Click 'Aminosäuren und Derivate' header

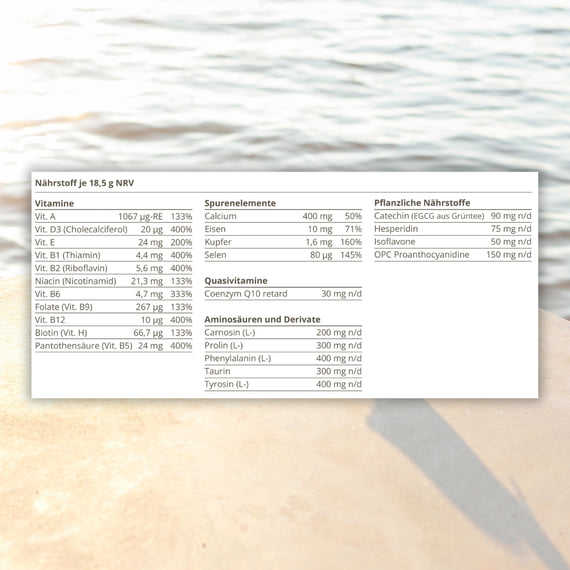(x=262, y=320)
